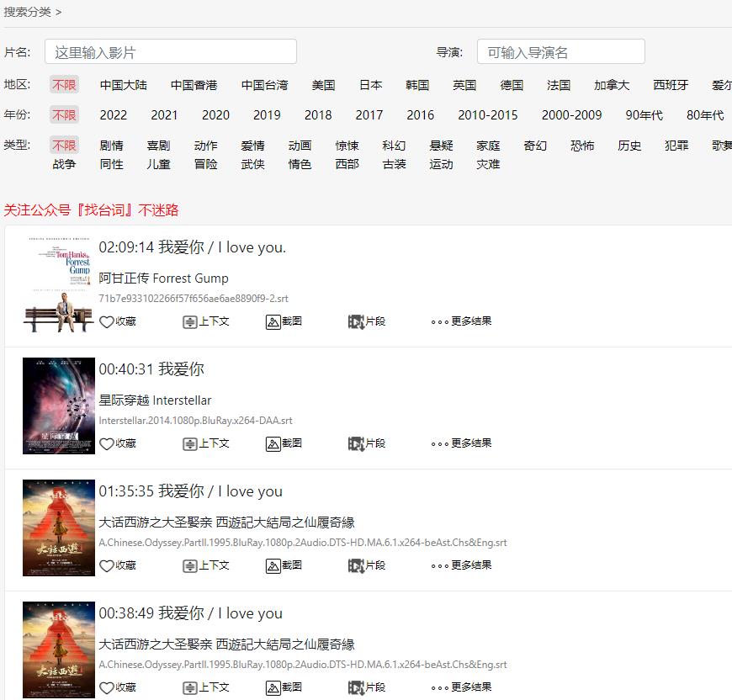The image size is (732, 700).
Task: Show 更多结果 for the 00:38:49 result
Action: [x=440, y=687]
